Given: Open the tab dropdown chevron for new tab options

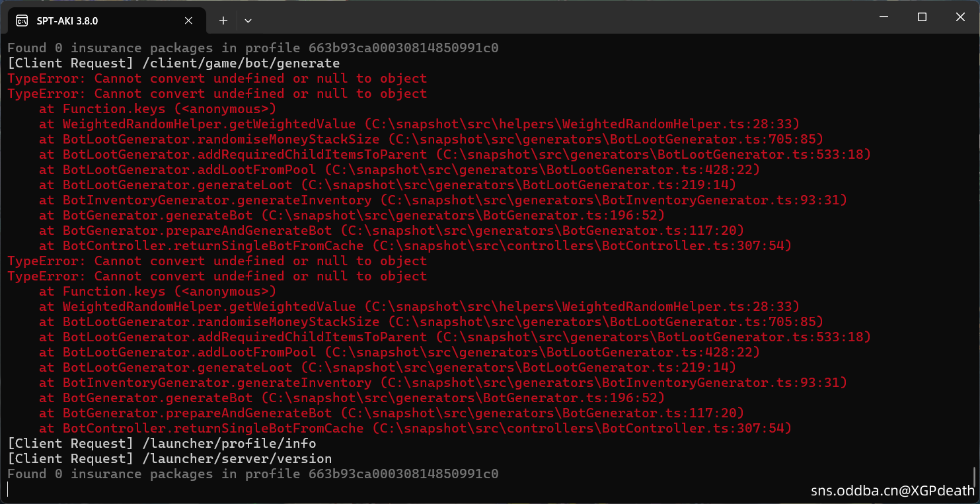Looking at the screenshot, I should click(x=248, y=21).
